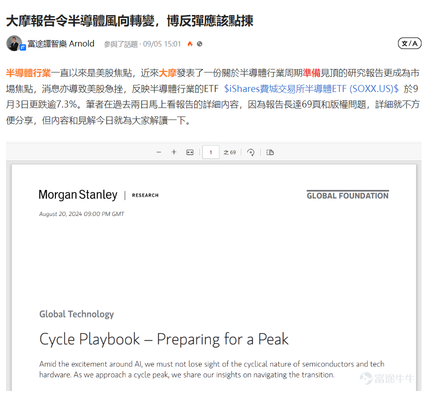Viewport: 433px width, 397px height.
Task: Click the Global Technology heading
Action: [x=77, y=314]
